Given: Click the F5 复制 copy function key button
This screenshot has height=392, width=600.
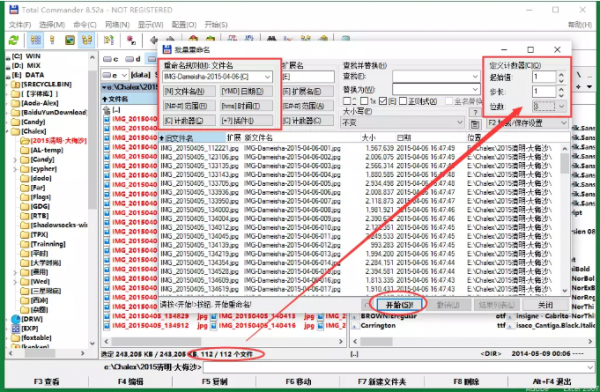Looking at the screenshot, I should click(214, 382).
